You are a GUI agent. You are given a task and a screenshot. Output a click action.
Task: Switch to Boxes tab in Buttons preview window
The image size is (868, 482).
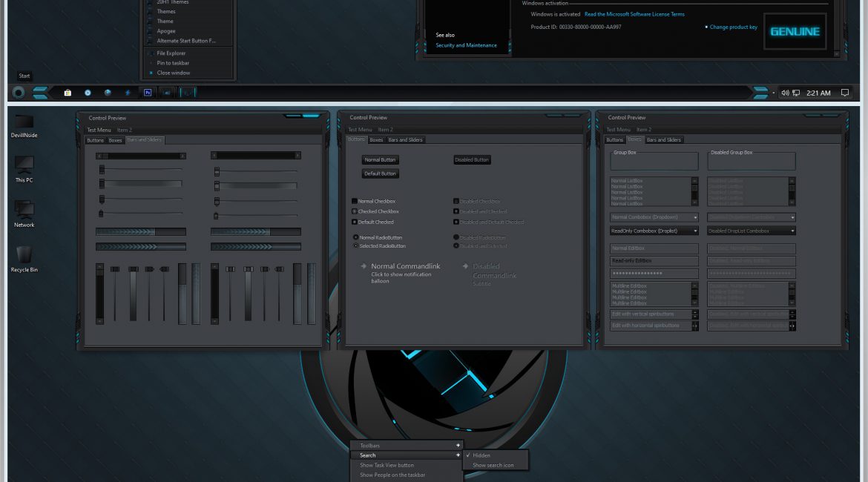[x=376, y=140]
